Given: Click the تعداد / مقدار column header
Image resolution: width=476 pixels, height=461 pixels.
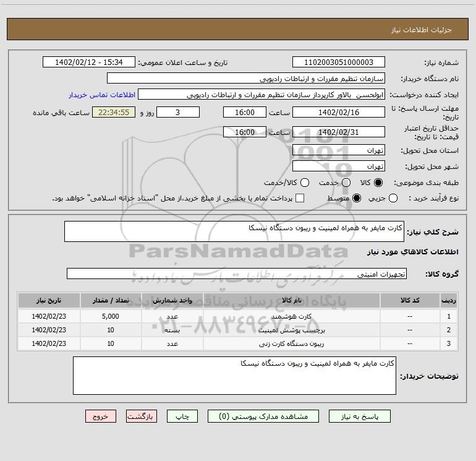Looking at the screenshot, I should 111,300.
